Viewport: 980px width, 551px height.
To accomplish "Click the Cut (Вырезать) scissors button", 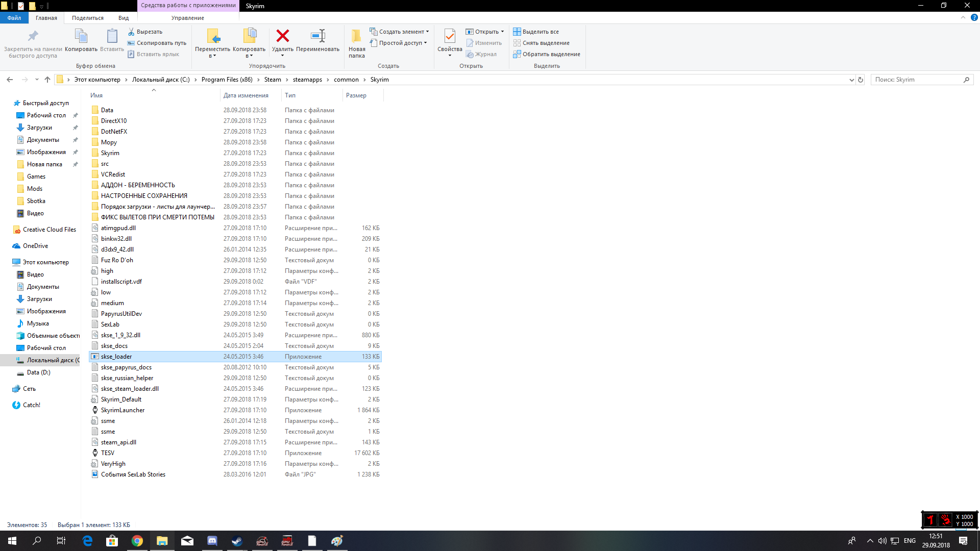I will [145, 32].
